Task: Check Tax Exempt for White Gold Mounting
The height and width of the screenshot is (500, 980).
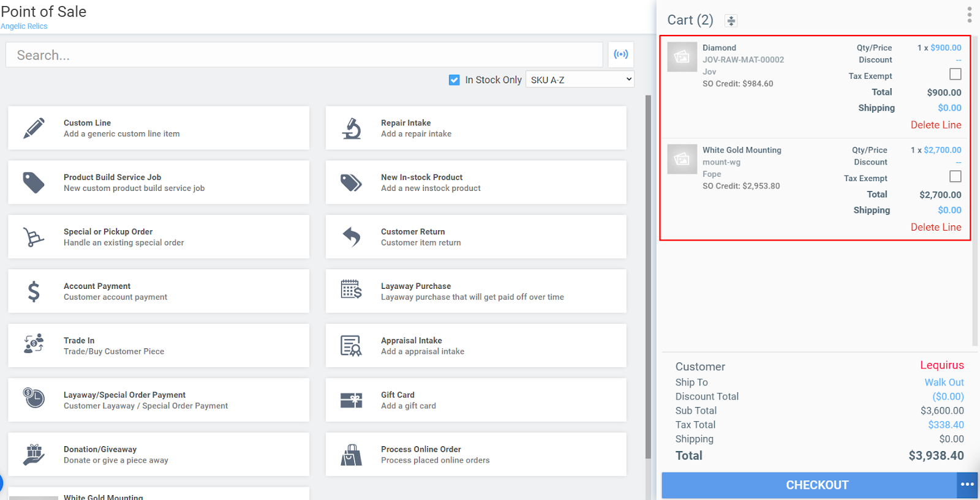Action: 956,176
